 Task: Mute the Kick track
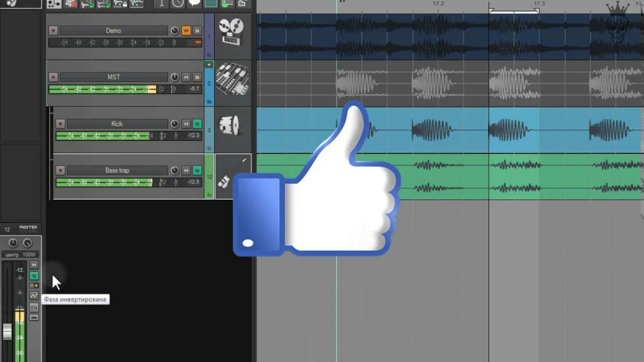click(x=186, y=124)
